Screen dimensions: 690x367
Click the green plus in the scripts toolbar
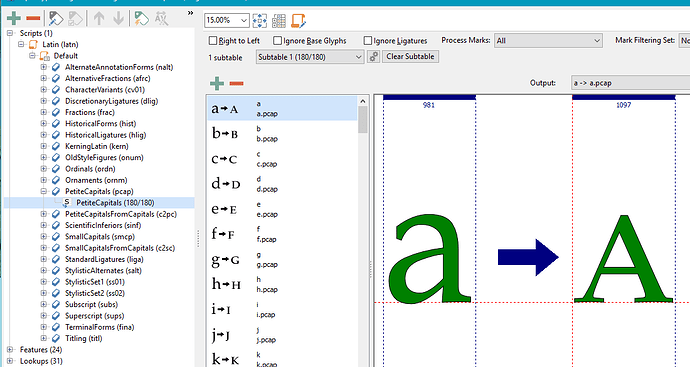coord(14,18)
